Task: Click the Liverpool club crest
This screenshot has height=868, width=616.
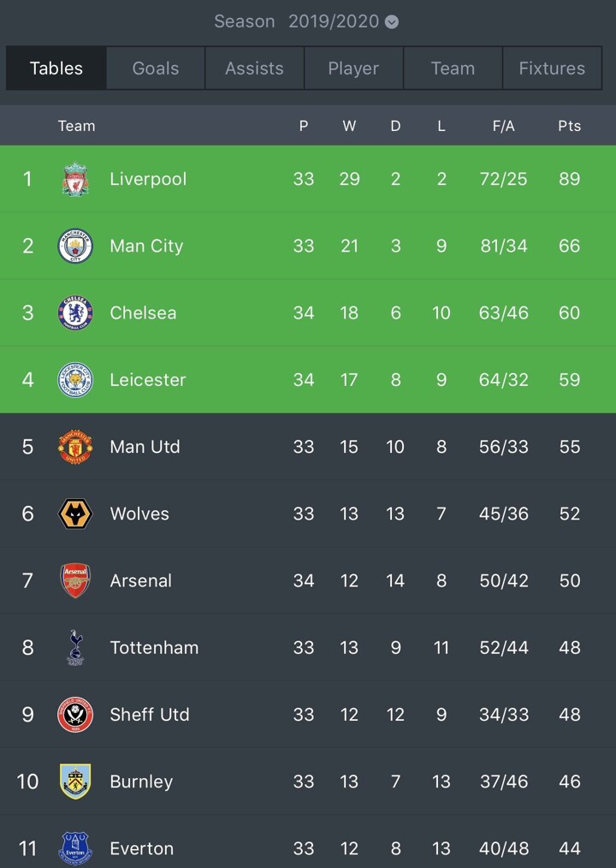Action: tap(75, 180)
